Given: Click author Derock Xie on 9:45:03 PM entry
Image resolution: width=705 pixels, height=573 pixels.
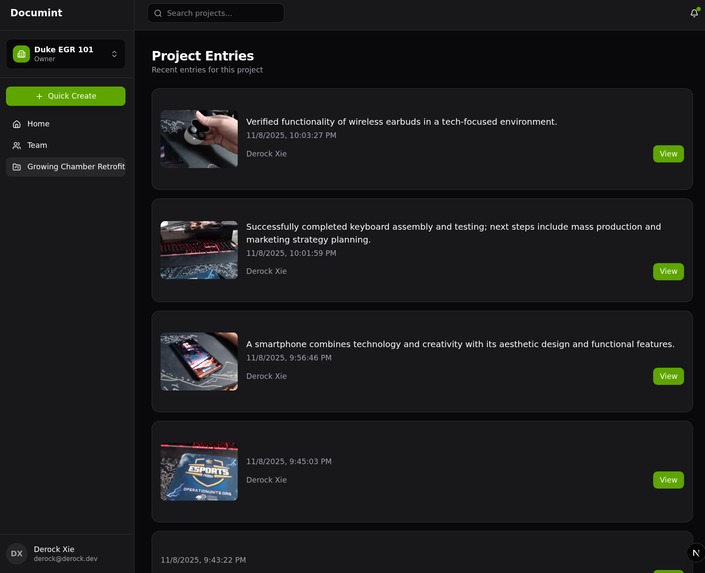Looking at the screenshot, I should coord(266,480).
